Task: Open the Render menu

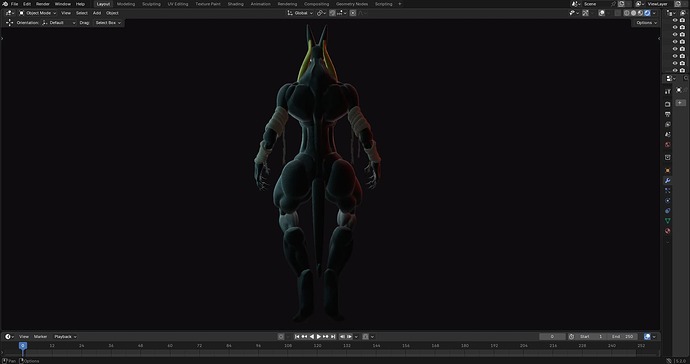Action: click(x=43, y=4)
